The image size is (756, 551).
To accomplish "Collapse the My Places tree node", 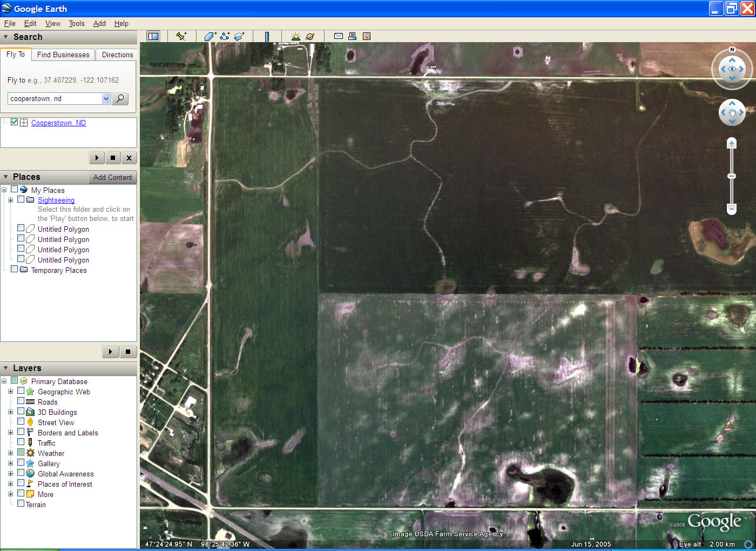I will 4,190.
